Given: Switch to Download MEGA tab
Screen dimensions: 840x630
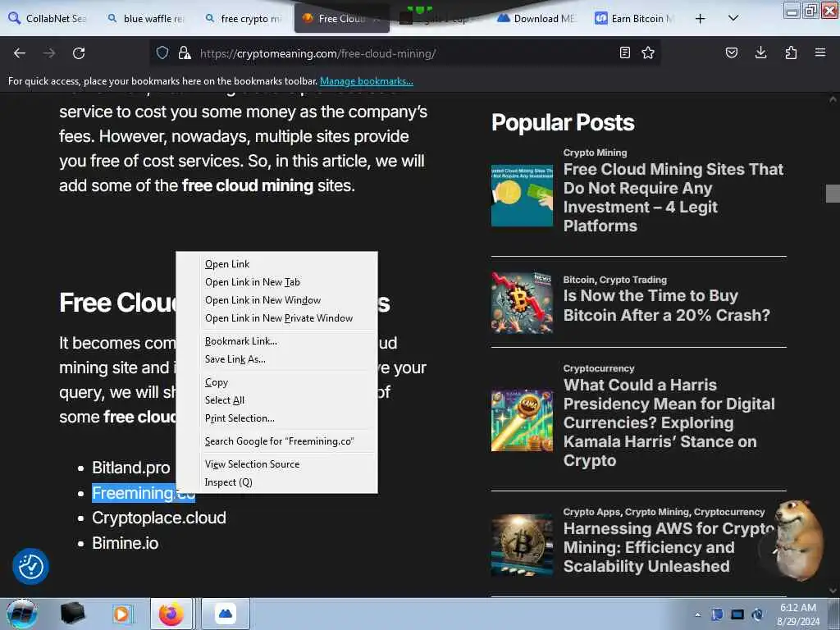Looking at the screenshot, I should (536, 19).
